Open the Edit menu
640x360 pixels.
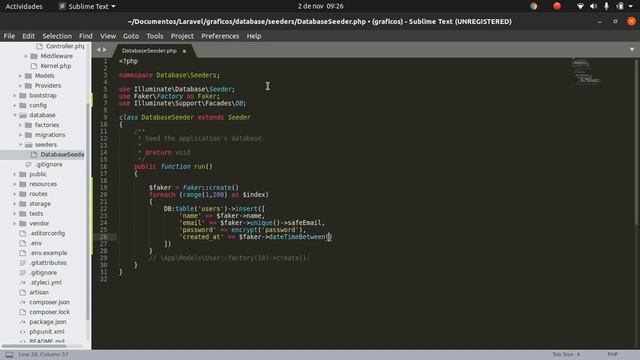pos(28,36)
